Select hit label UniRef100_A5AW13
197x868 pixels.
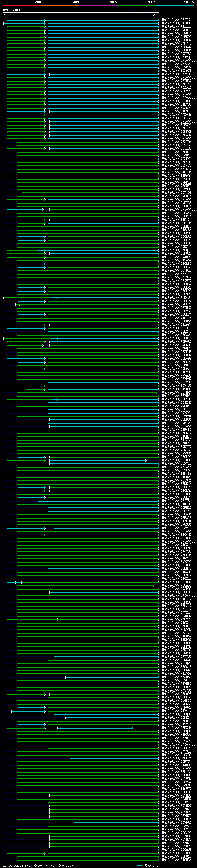click(177, 156)
